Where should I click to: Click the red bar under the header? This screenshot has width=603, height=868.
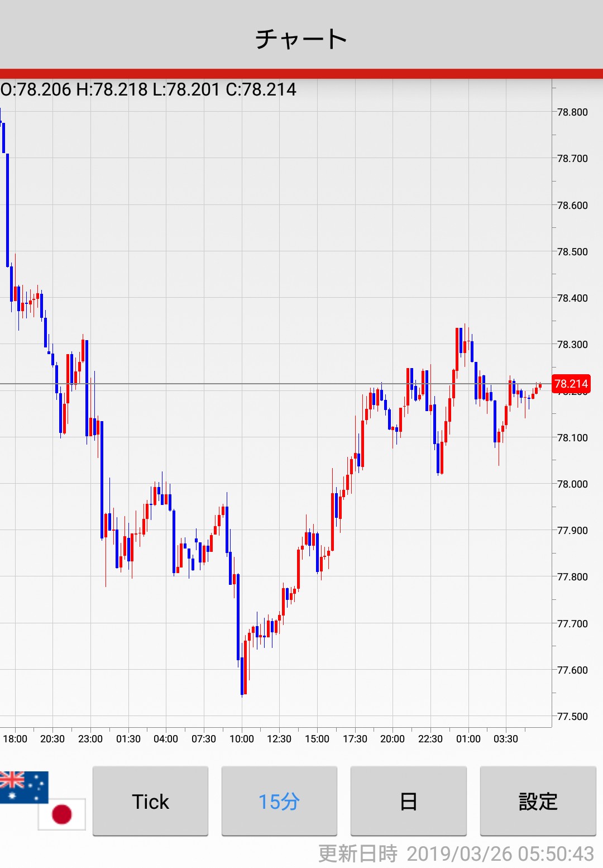click(301, 74)
